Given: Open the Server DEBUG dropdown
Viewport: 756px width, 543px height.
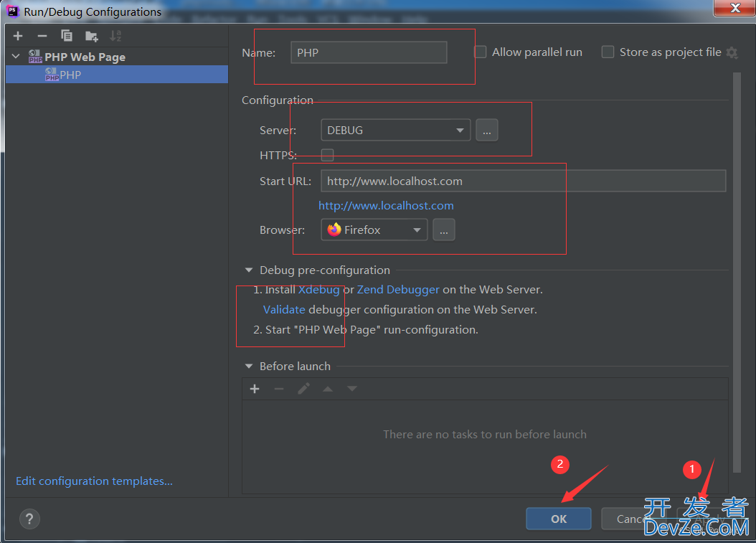Looking at the screenshot, I should 395,131.
